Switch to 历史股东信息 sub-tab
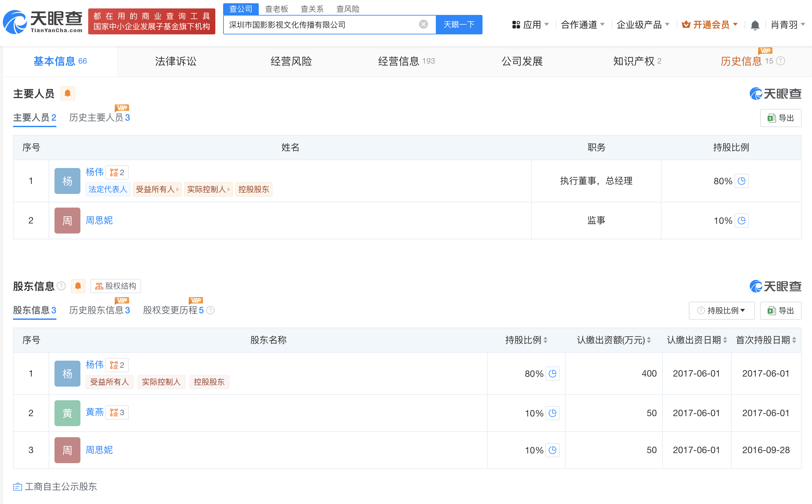This screenshot has width=812, height=504. (100, 310)
